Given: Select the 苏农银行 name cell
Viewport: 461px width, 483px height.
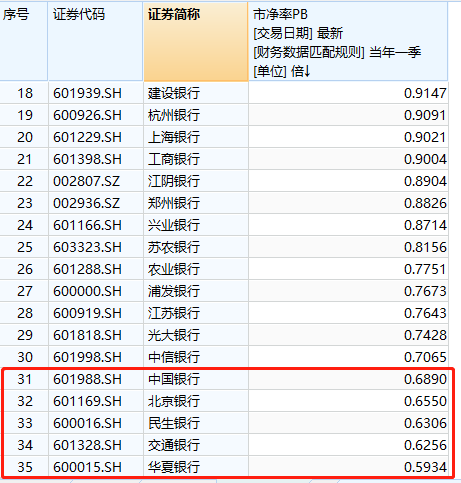Looking at the screenshot, I should coord(196,247).
